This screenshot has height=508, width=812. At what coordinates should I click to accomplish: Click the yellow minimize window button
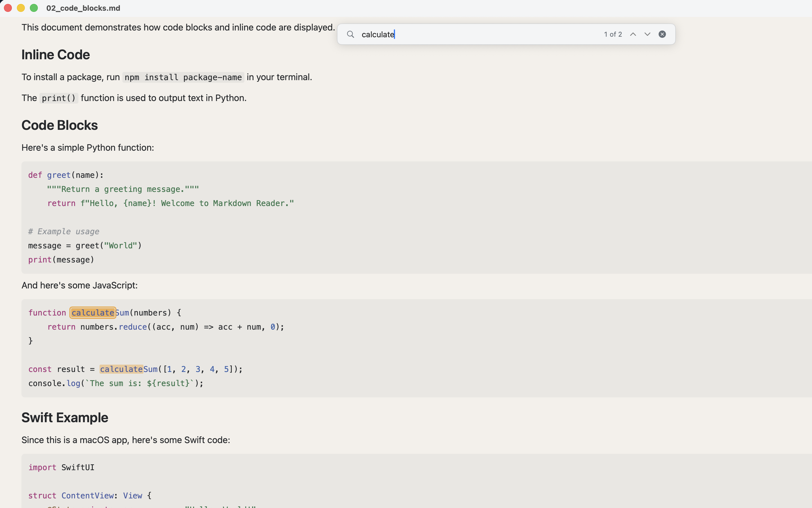tap(21, 8)
